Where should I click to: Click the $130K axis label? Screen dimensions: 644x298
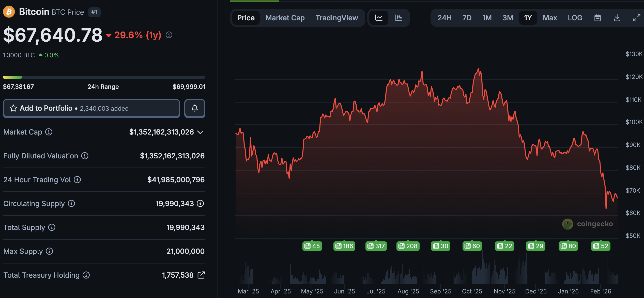click(x=634, y=54)
